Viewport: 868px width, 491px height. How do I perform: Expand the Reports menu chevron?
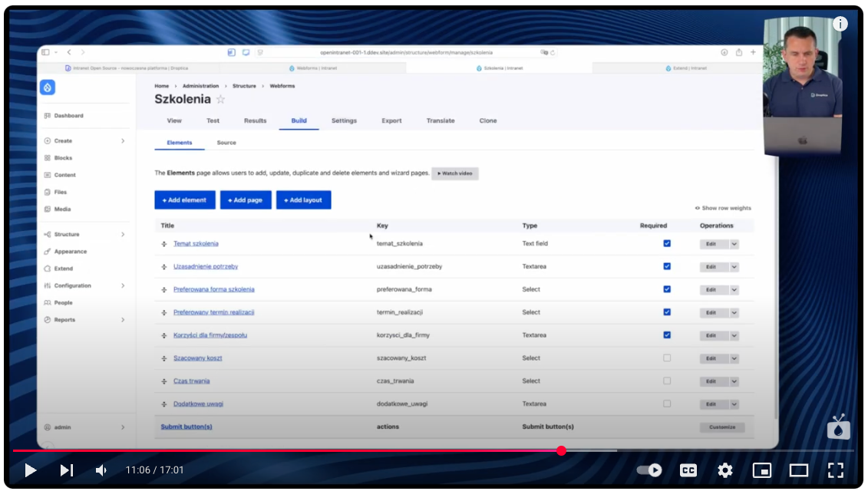click(x=123, y=320)
